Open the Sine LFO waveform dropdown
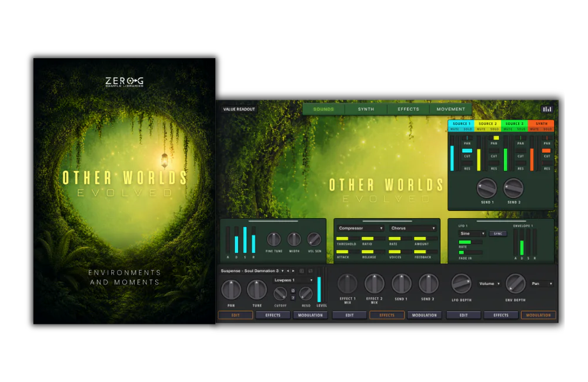588x382 pixels. (472, 233)
